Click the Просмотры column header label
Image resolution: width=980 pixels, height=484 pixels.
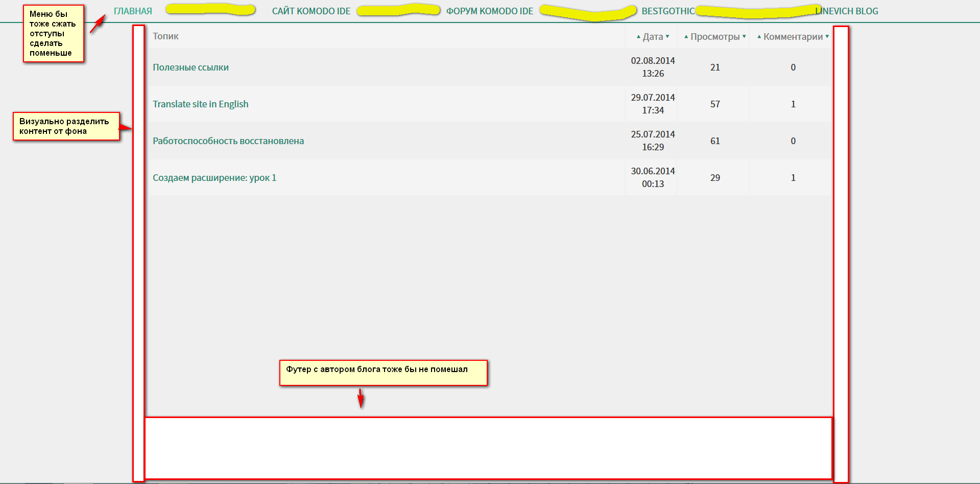pyautogui.click(x=715, y=37)
